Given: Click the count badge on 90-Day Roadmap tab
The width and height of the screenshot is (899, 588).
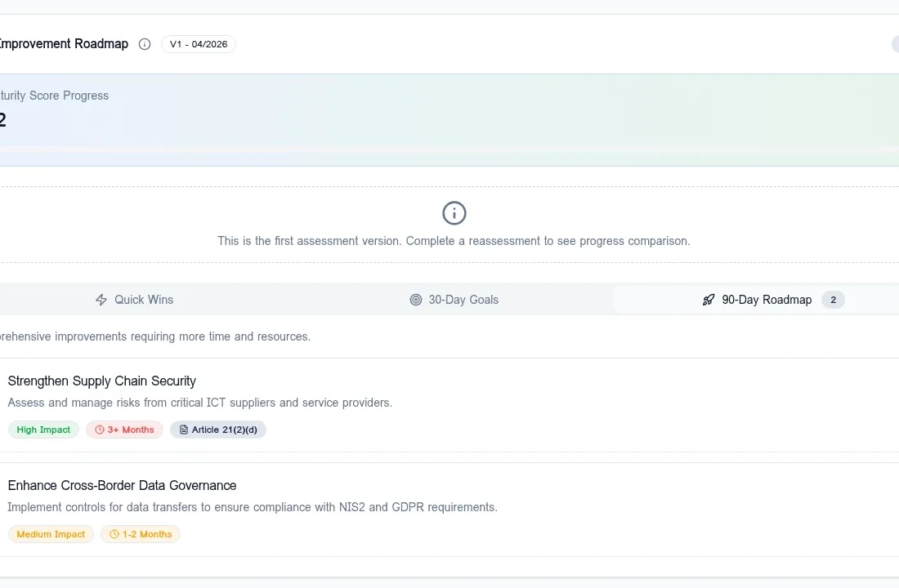Looking at the screenshot, I should click(833, 300).
